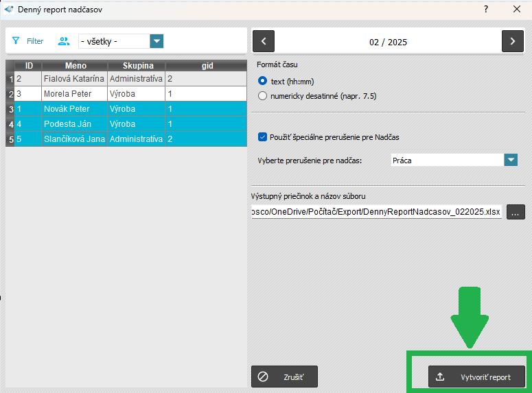The width and height of the screenshot is (532, 393).
Task: Sort table by Meno column header
Action: click(76, 66)
